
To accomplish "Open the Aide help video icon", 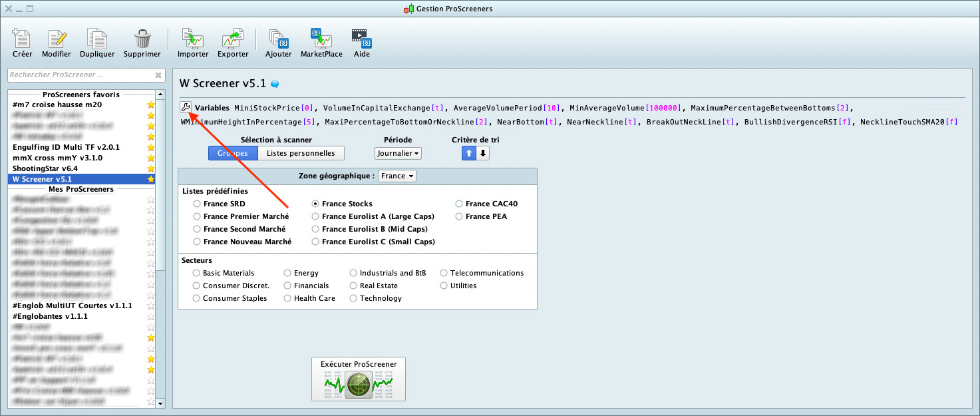I will click(362, 43).
